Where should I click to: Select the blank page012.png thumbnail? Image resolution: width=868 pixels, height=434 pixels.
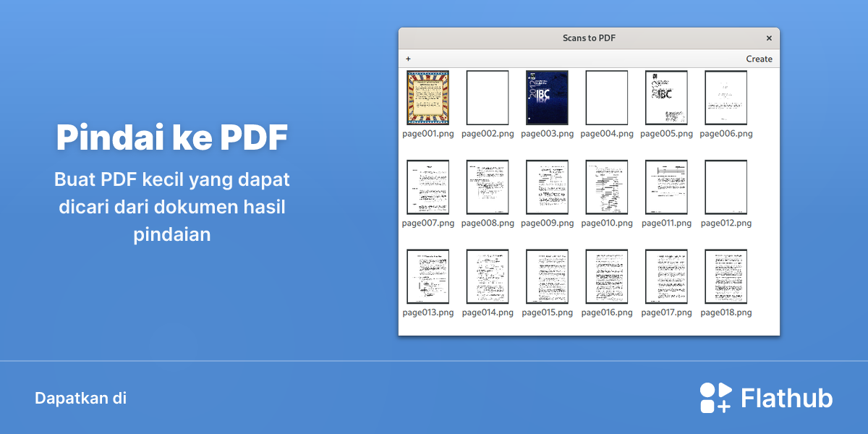726,187
